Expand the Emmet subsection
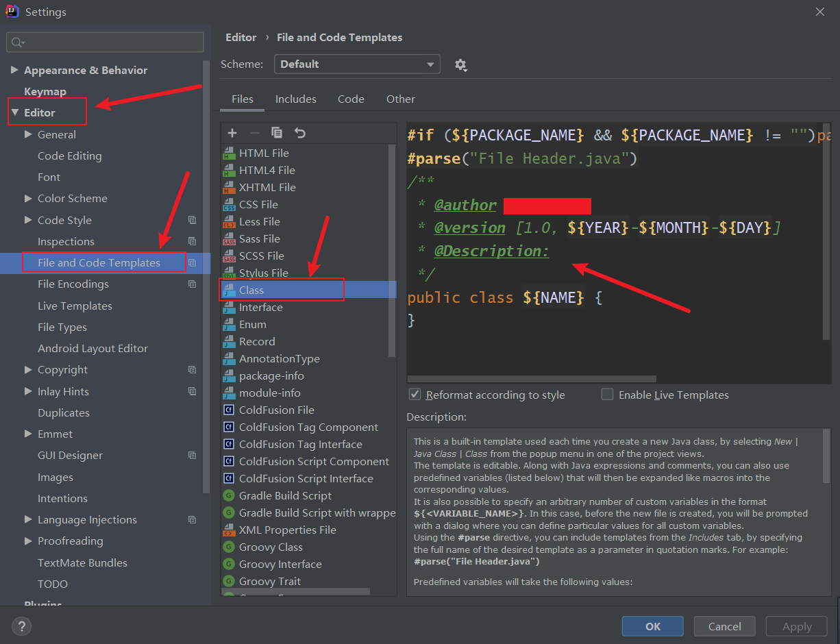The image size is (840, 644). click(28, 434)
